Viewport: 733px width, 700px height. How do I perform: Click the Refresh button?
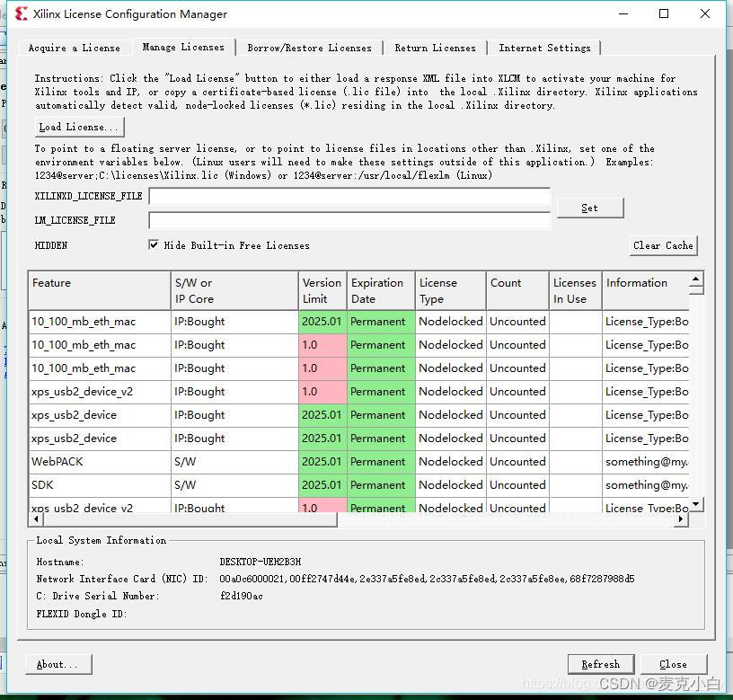coord(601,664)
